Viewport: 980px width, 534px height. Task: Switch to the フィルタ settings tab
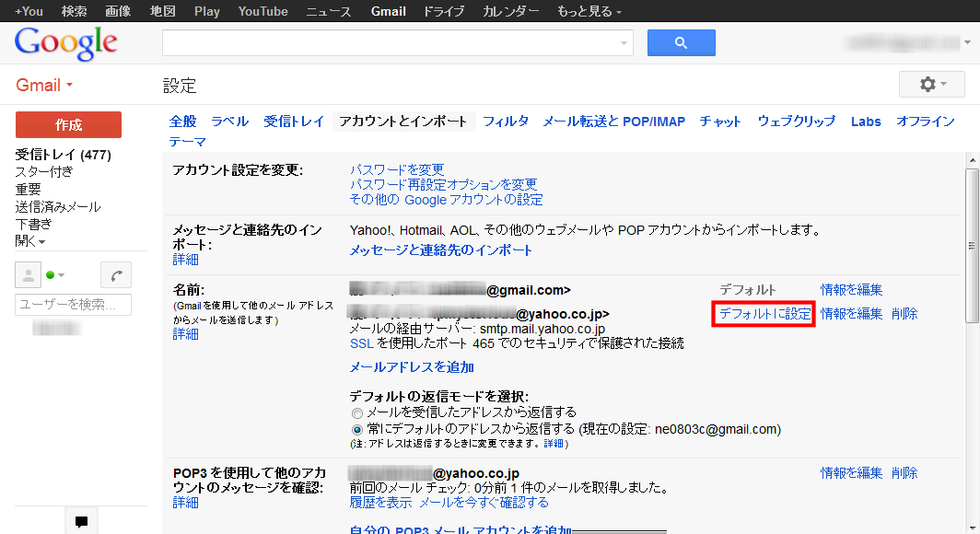[x=506, y=122]
